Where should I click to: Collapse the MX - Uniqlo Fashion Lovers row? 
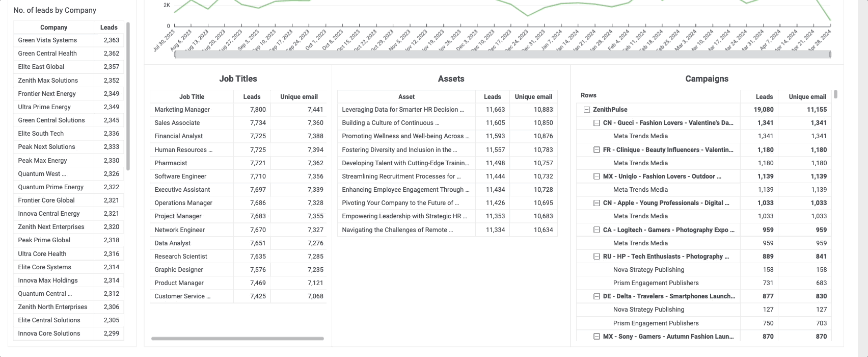coord(596,176)
